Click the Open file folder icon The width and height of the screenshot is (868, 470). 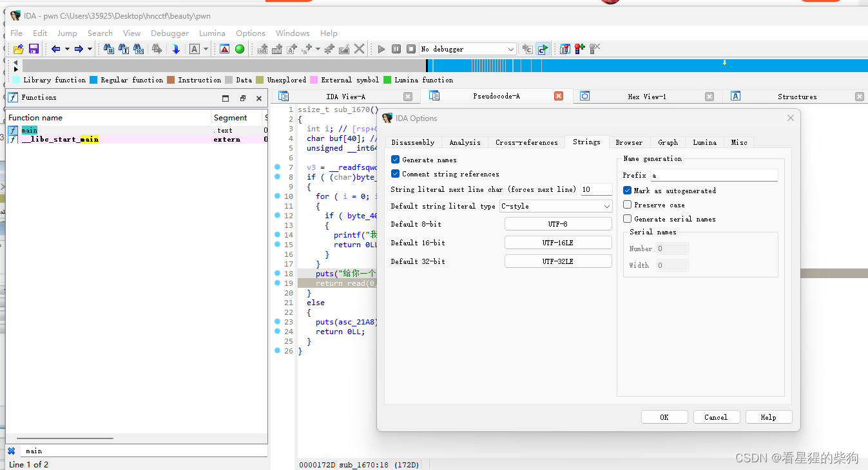(x=19, y=49)
